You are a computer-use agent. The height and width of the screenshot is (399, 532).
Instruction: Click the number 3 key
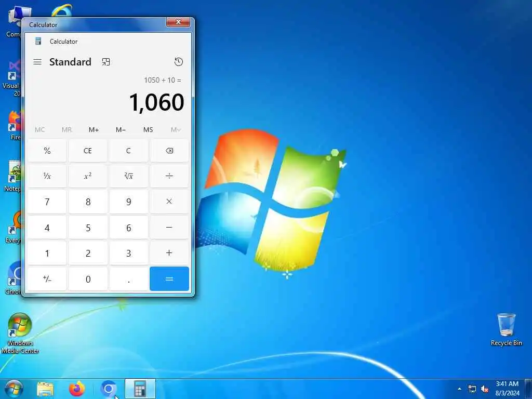(x=129, y=253)
